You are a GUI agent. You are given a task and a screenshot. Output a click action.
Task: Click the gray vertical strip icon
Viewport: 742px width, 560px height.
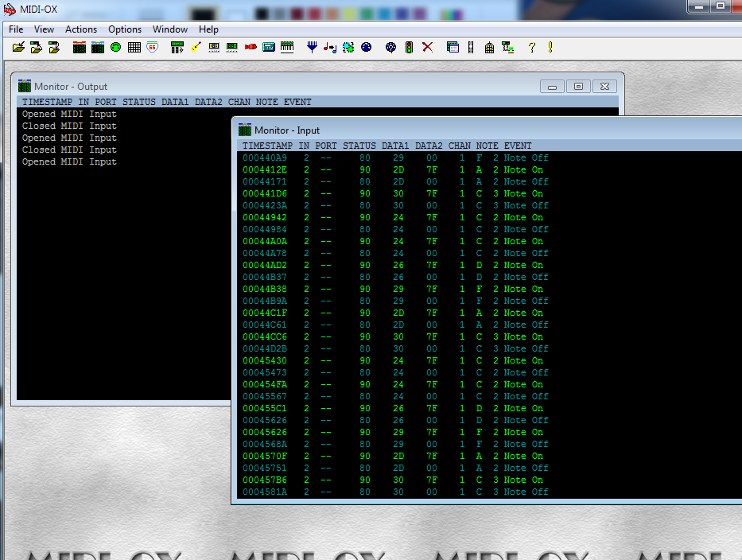(471, 48)
